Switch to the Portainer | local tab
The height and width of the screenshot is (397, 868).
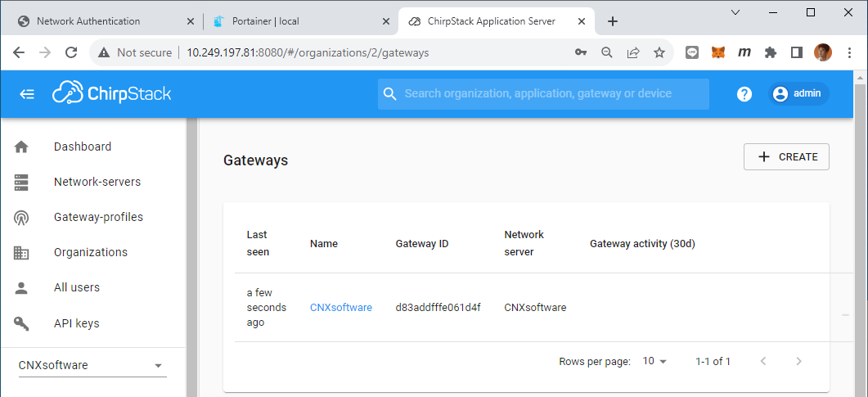(x=300, y=21)
